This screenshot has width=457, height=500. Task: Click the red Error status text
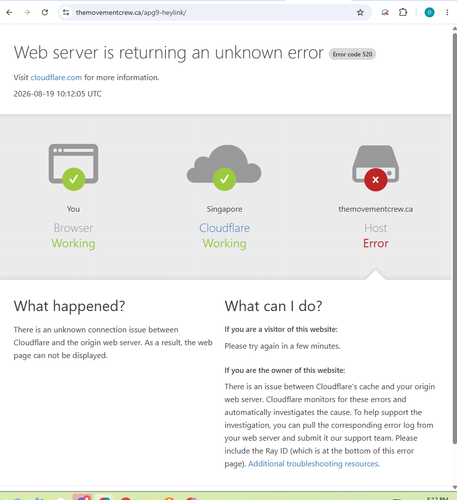[376, 243]
